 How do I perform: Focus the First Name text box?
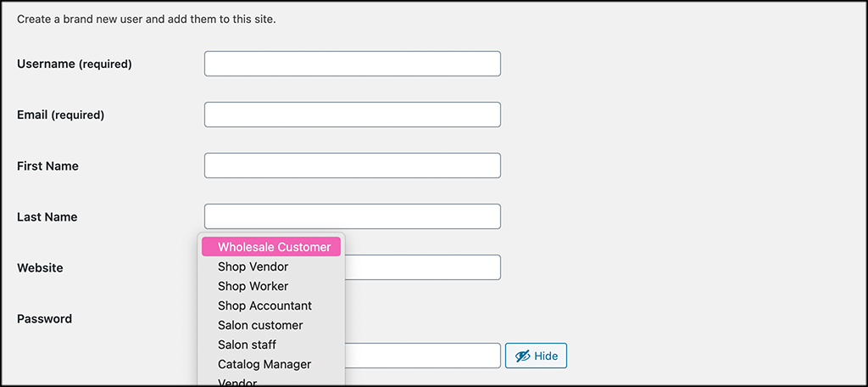tap(353, 165)
